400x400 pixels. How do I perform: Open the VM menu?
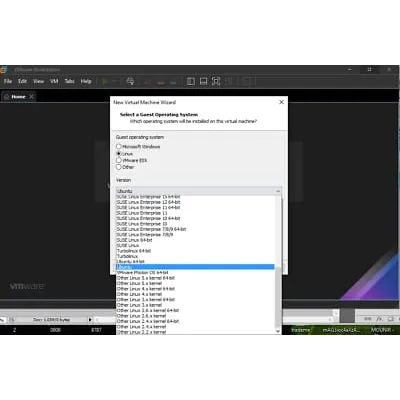click(54, 81)
